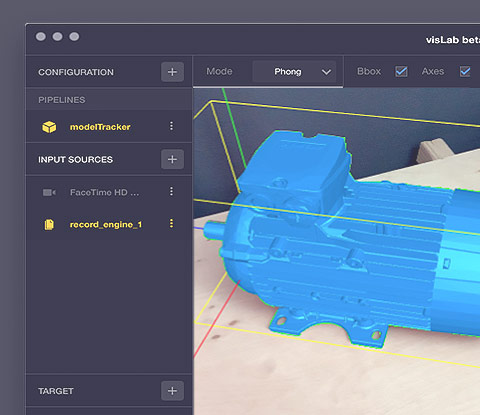Add a new configuration with plus button
This screenshot has width=480, height=415.
[172, 72]
